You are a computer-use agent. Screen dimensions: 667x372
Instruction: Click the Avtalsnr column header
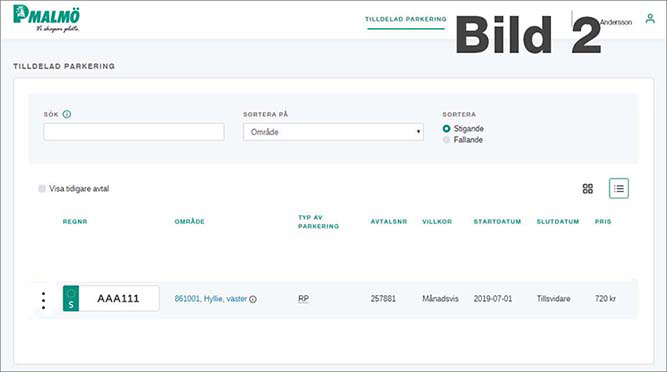pyautogui.click(x=389, y=221)
